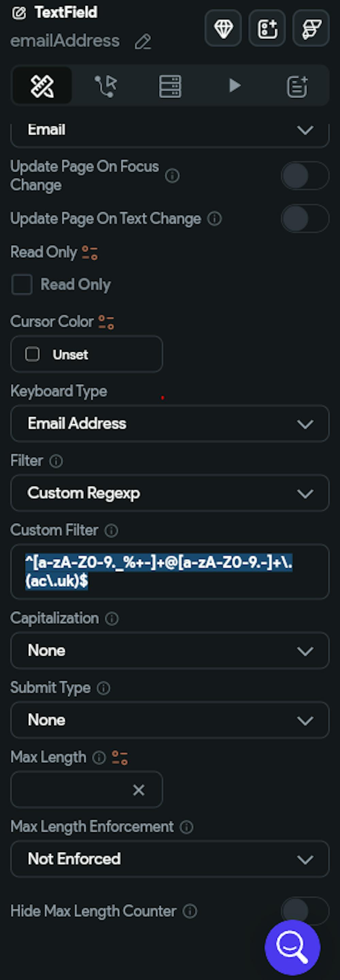Switch to the Backend Query tab
The image size is (340, 980).
pyautogui.click(x=170, y=86)
